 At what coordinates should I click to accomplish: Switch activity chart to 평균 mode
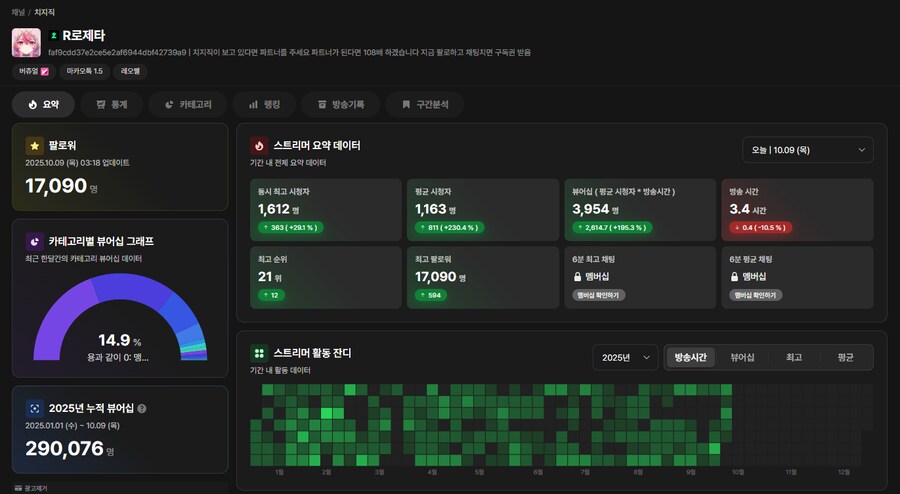coord(845,357)
